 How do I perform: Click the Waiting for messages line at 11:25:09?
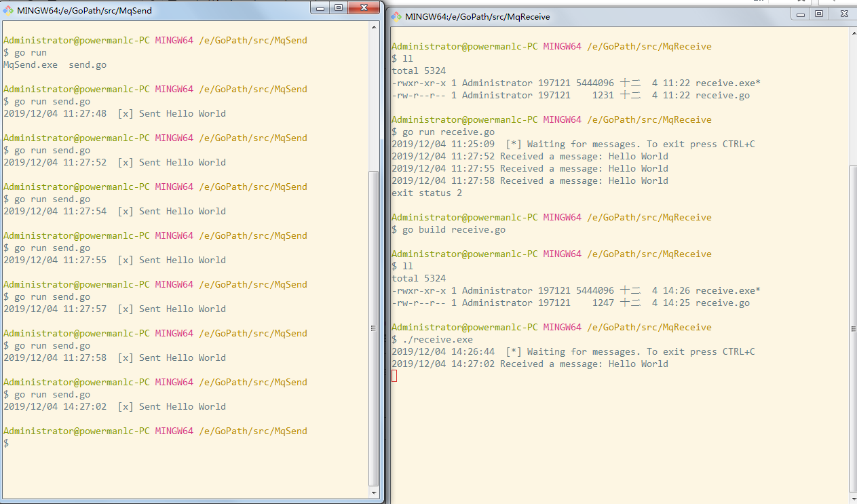tap(573, 144)
